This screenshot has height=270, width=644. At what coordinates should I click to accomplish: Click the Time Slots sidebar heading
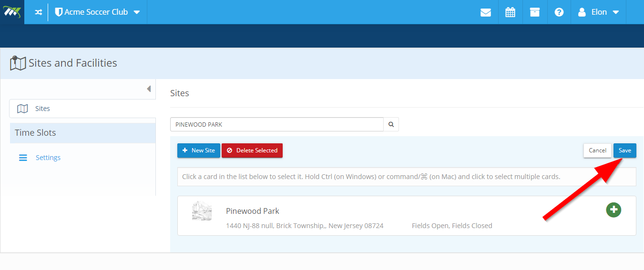click(x=82, y=133)
